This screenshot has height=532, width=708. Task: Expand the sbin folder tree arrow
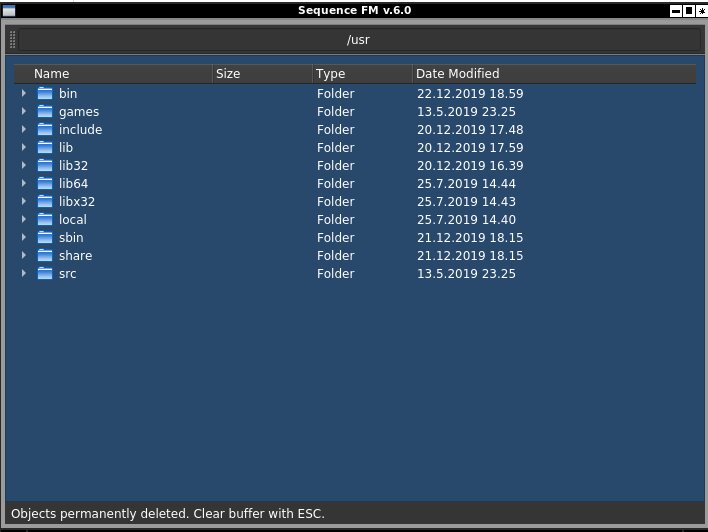[23, 238]
